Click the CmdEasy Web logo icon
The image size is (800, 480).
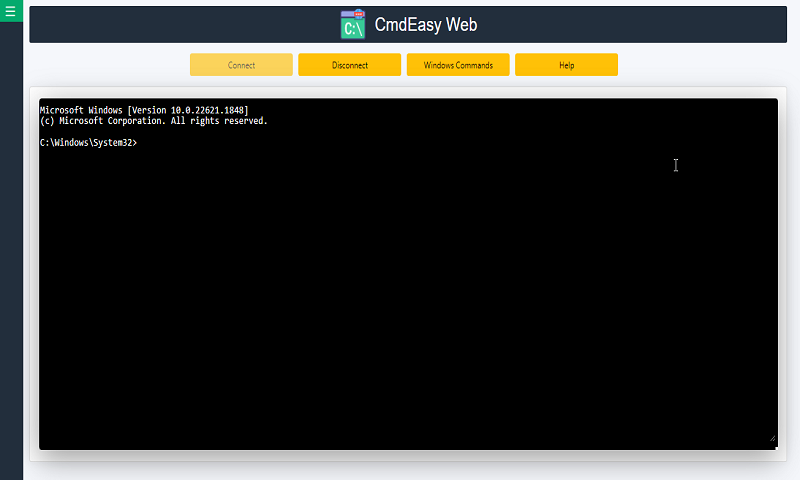click(353, 24)
